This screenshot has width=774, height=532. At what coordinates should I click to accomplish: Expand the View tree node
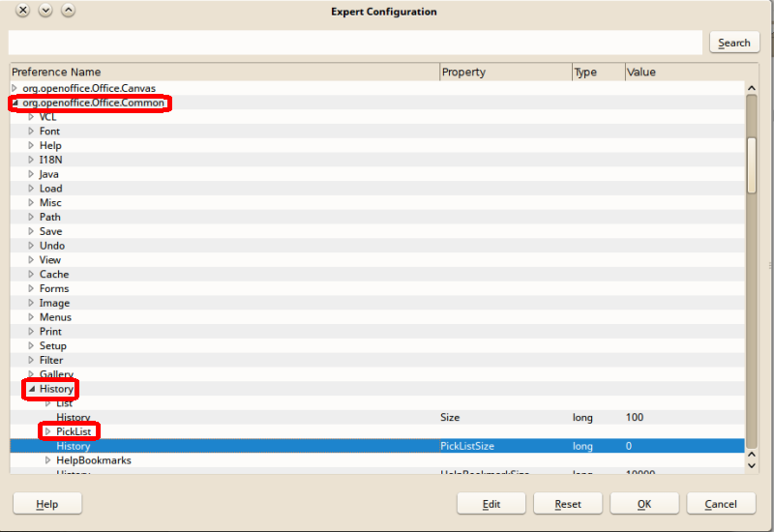[31, 260]
